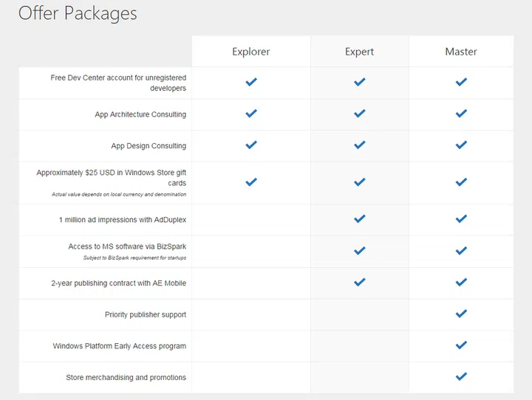The image size is (532, 400).
Task: Click Expert checkmark for Free Dev Center account
Action: point(359,82)
